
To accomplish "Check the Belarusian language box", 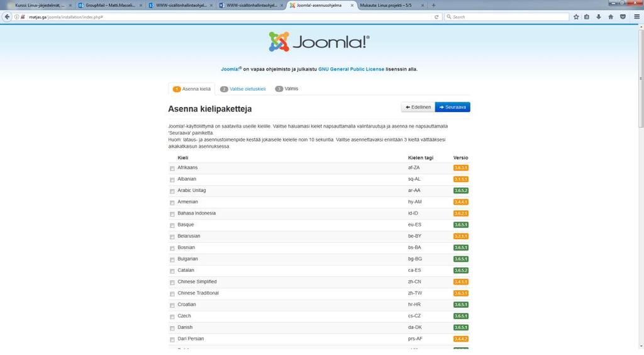I will [172, 237].
